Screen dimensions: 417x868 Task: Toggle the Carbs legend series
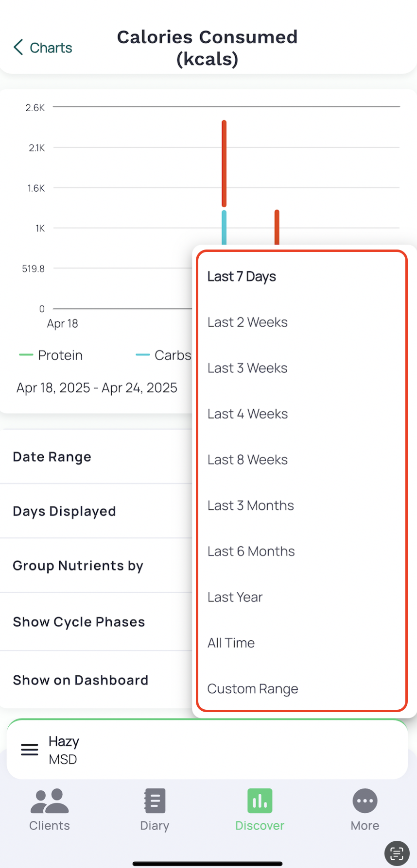click(163, 355)
